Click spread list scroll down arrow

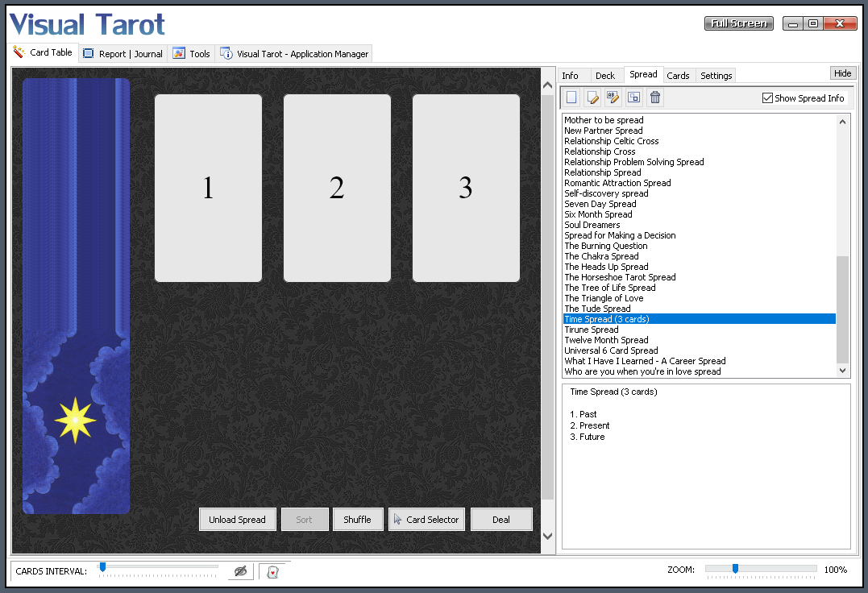[x=842, y=371]
